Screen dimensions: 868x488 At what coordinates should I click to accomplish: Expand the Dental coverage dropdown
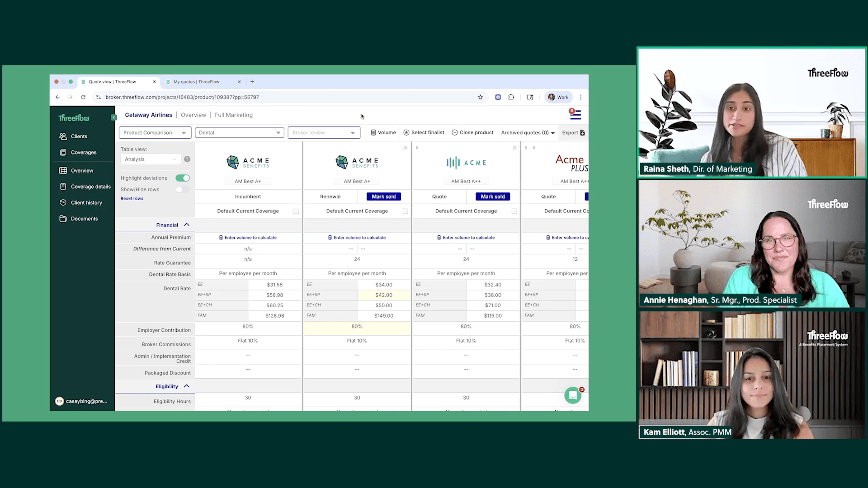[x=239, y=133]
